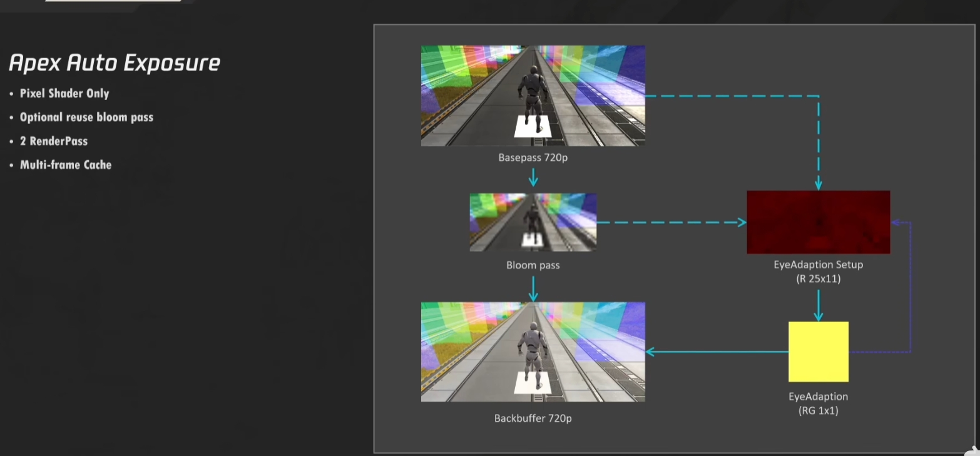Image resolution: width=980 pixels, height=456 pixels.
Task: Click dashed arrow from Bloom image to EyeAdaption Setup
Action: [671, 222]
